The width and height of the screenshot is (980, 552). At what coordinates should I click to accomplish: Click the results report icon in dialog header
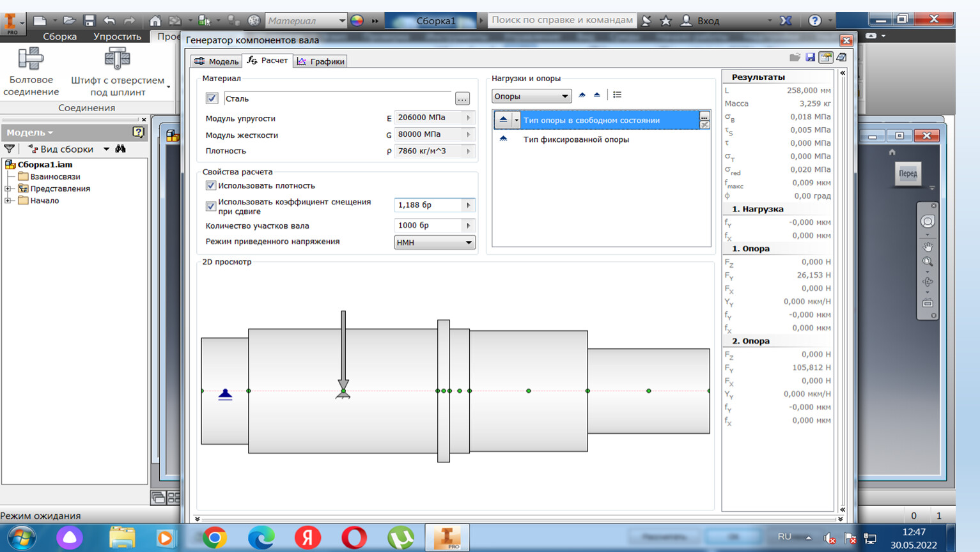841,57
